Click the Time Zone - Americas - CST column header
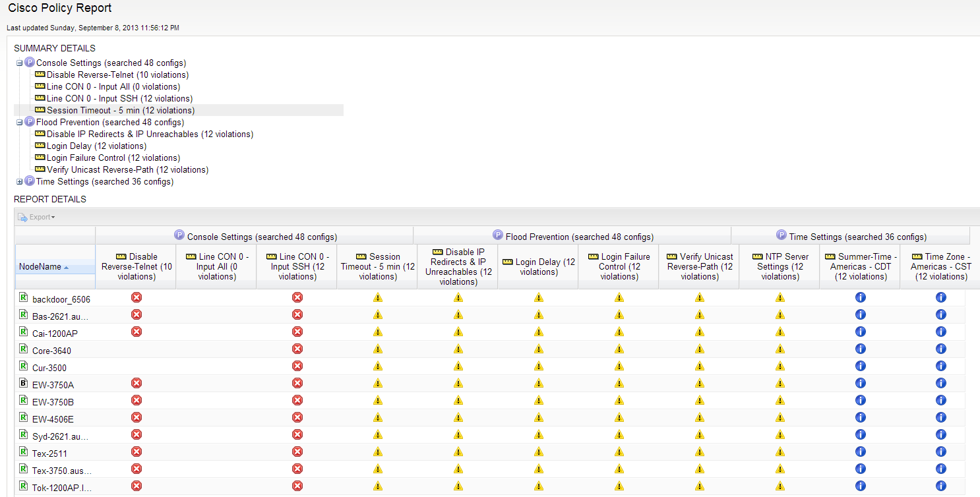980x497 pixels. [x=940, y=267]
